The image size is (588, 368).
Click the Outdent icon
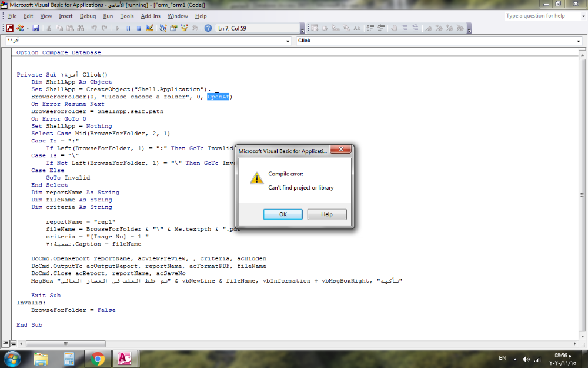point(381,28)
